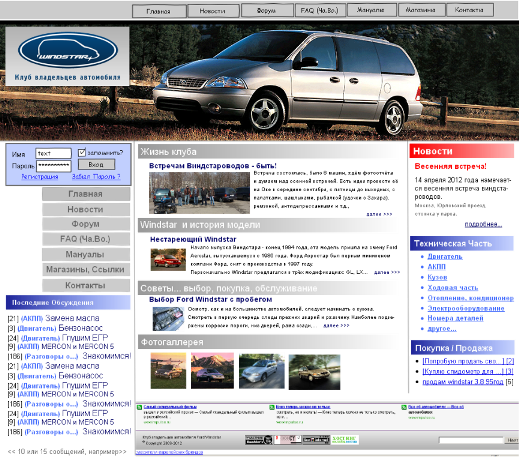The height and width of the screenshot is (461, 519).
Task: Click далее >>> under the club meeting article
Action: 379,214
